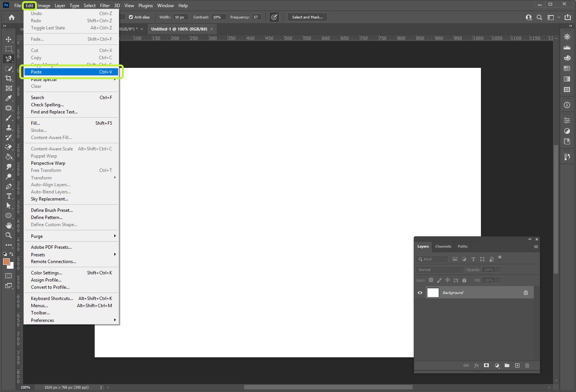Open the search magnifier icon at top right

point(539,17)
